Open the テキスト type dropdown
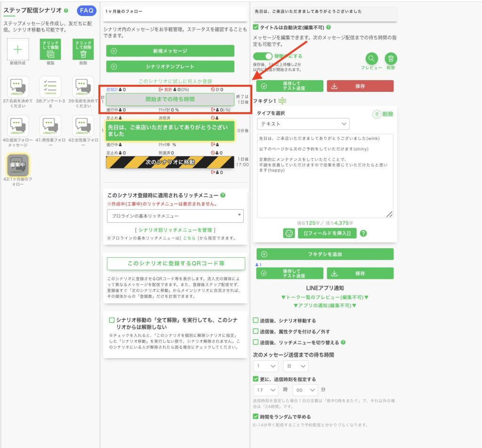 pos(303,124)
